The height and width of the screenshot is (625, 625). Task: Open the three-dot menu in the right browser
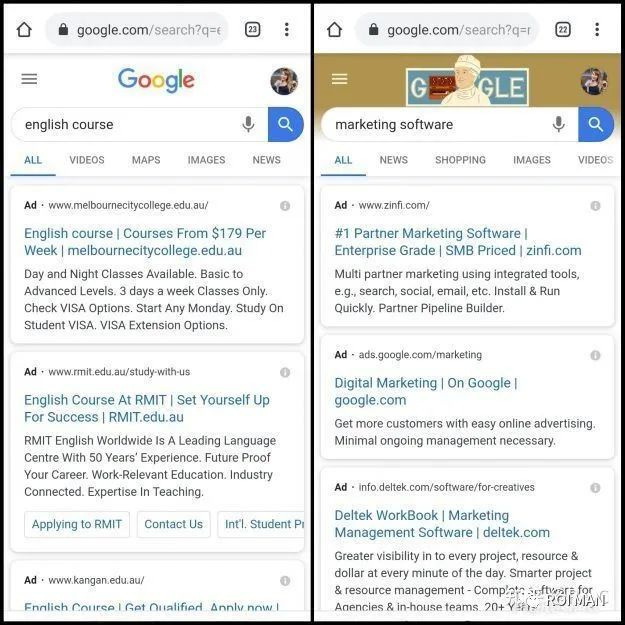[597, 29]
